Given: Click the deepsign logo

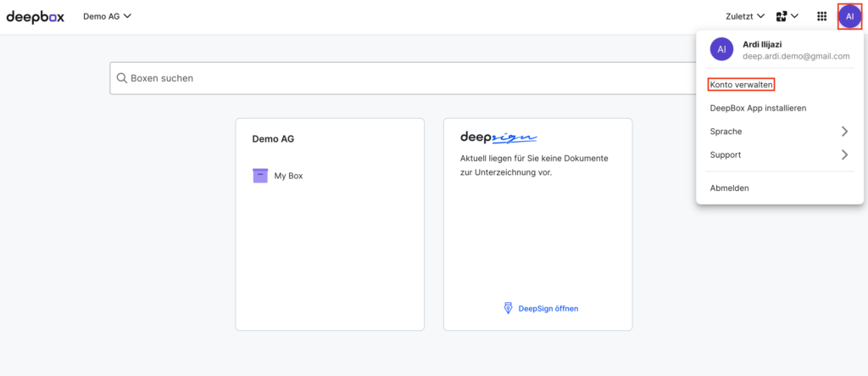Looking at the screenshot, I should pyautogui.click(x=499, y=137).
